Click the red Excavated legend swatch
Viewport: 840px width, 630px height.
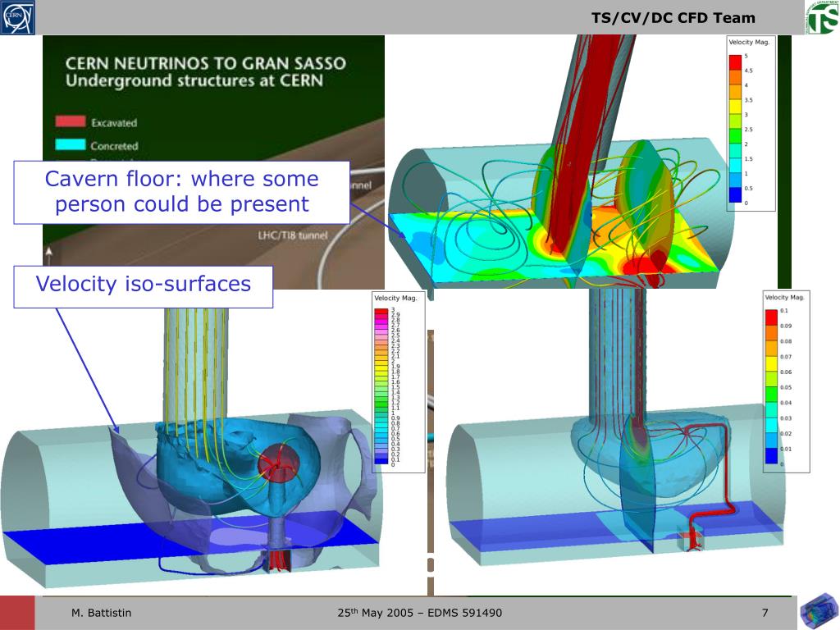click(x=71, y=121)
